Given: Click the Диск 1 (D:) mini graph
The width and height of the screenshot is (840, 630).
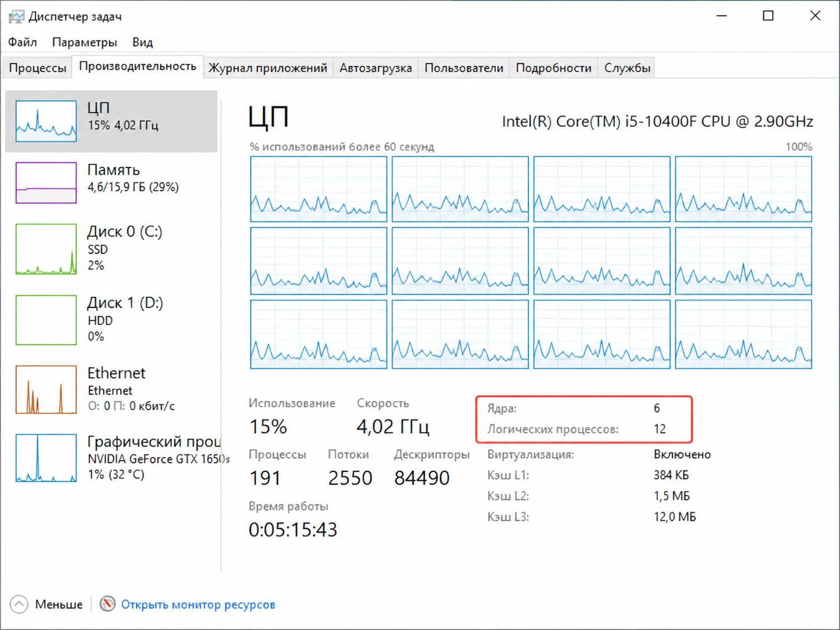Looking at the screenshot, I should pyautogui.click(x=46, y=320).
